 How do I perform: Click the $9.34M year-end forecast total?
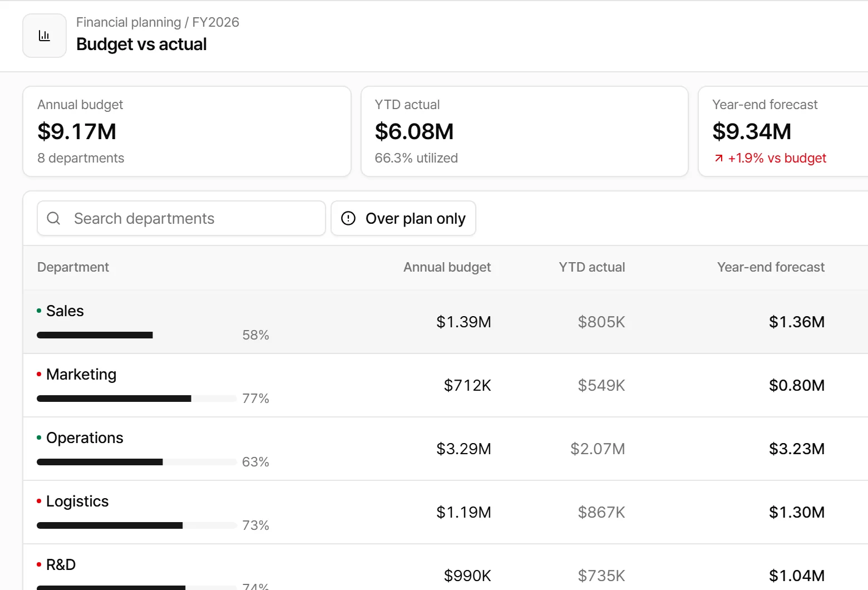tap(752, 131)
